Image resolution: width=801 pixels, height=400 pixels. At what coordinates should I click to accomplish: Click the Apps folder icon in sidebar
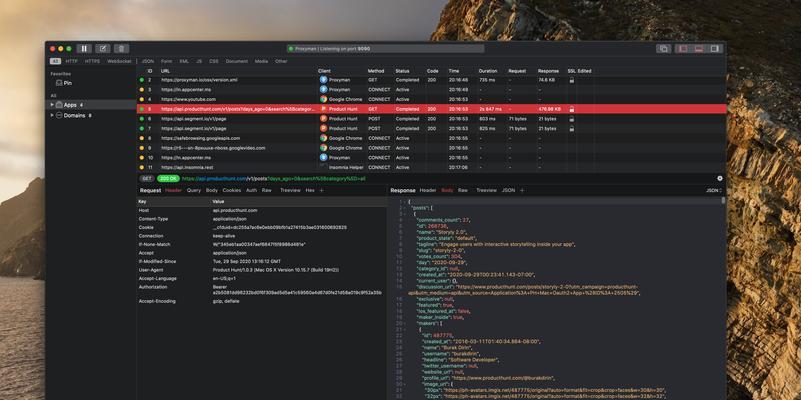[59, 105]
